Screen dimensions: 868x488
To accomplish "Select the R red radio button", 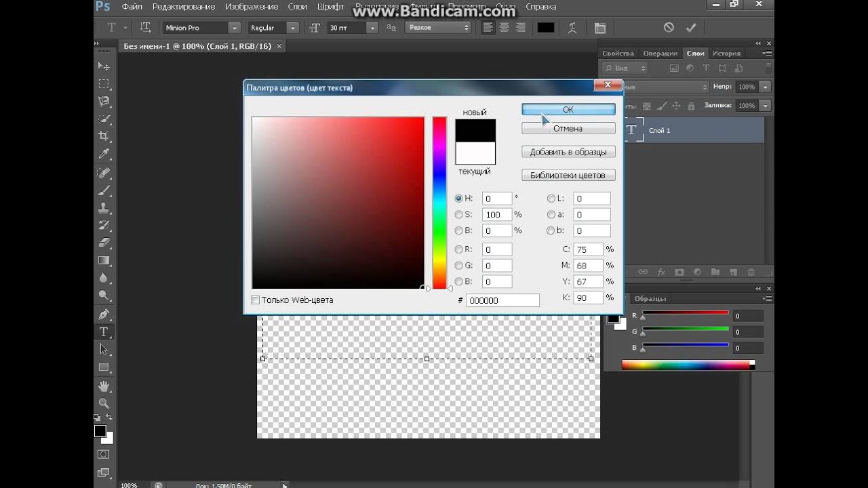I will [x=459, y=249].
